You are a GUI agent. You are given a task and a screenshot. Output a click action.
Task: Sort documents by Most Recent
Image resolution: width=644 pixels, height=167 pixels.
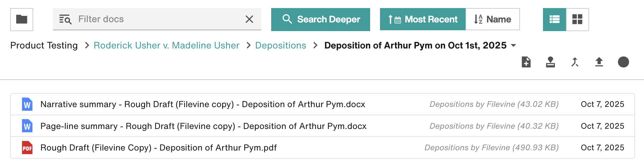tap(422, 19)
